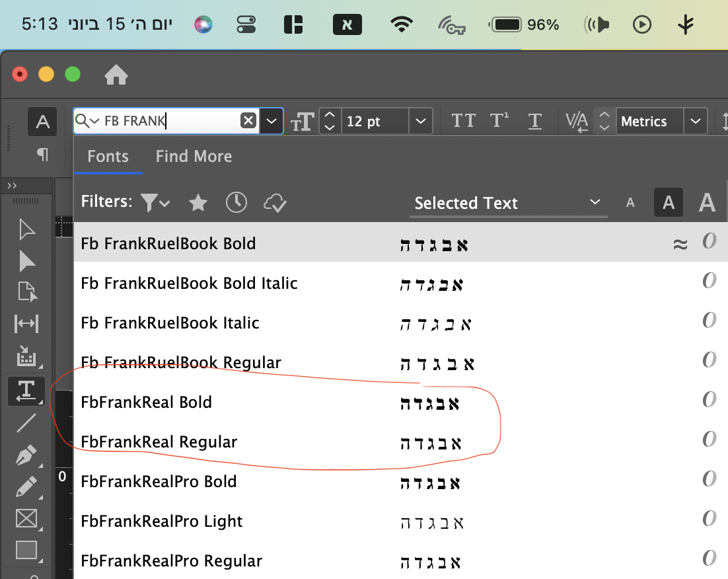Toggle All Caps formatting
The height and width of the screenshot is (579, 728).
pyautogui.click(x=463, y=121)
